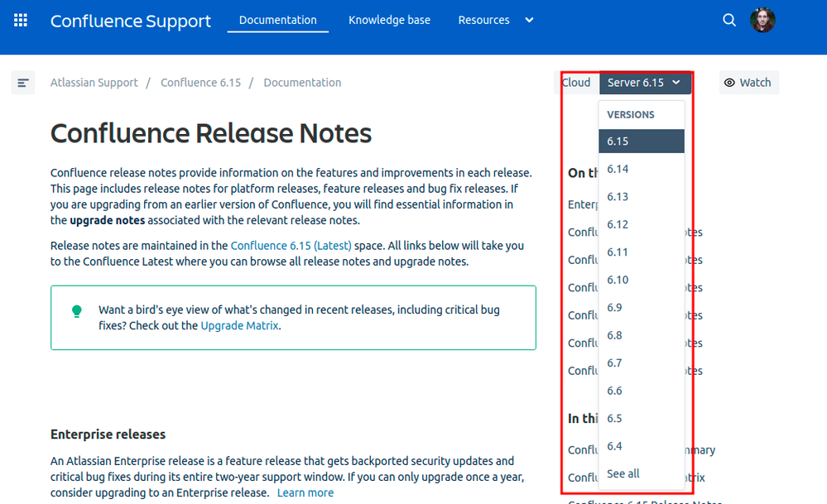Viewport: 827px width, 504px height.
Task: Open the Atlassian Support breadcrumb
Action: [x=94, y=83]
